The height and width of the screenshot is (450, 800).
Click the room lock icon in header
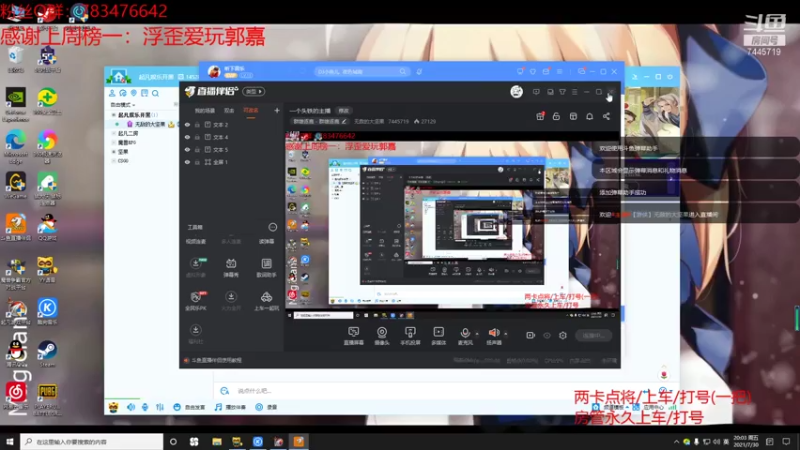click(x=556, y=116)
